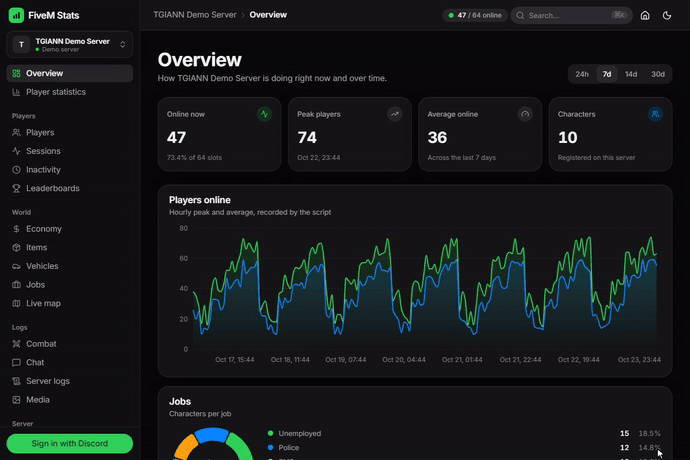Click the Players section group icon

coord(16,132)
